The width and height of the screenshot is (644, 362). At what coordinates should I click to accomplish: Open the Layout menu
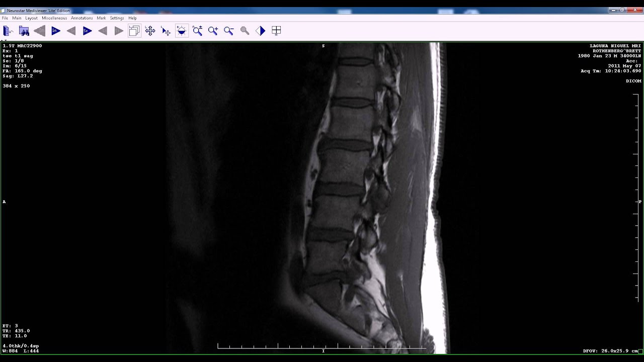(x=31, y=18)
